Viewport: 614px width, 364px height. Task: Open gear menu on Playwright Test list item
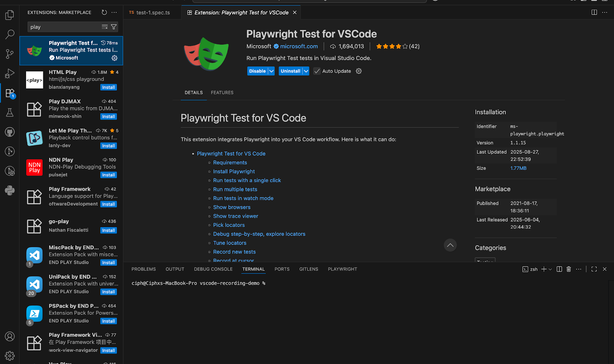pos(114,58)
